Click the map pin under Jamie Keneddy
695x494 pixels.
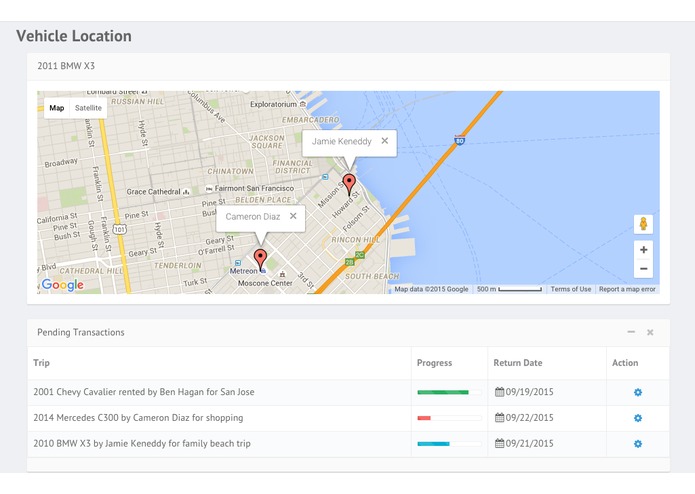[349, 184]
